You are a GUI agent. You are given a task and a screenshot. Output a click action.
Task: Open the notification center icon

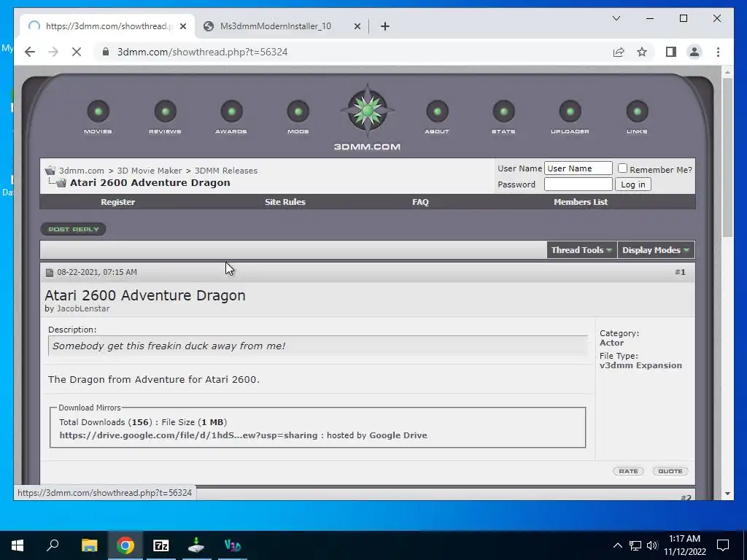[723, 545]
